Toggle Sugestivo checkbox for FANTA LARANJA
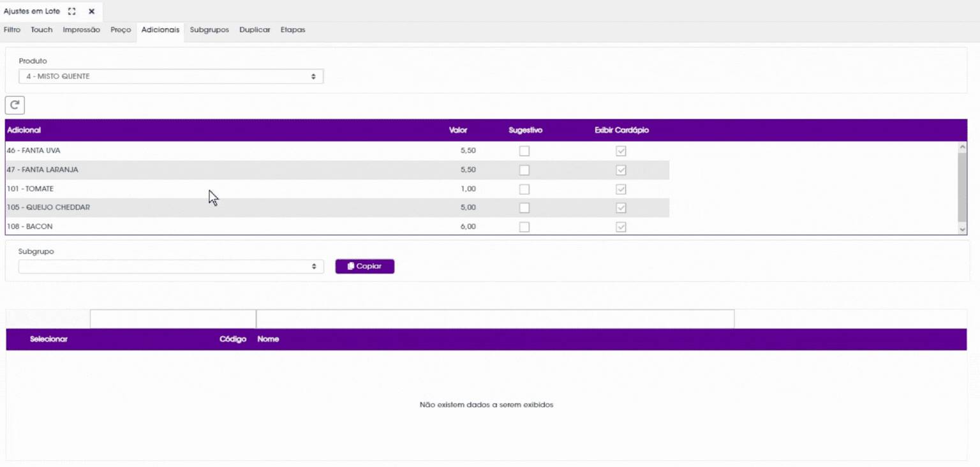The image size is (980, 467). tap(524, 170)
